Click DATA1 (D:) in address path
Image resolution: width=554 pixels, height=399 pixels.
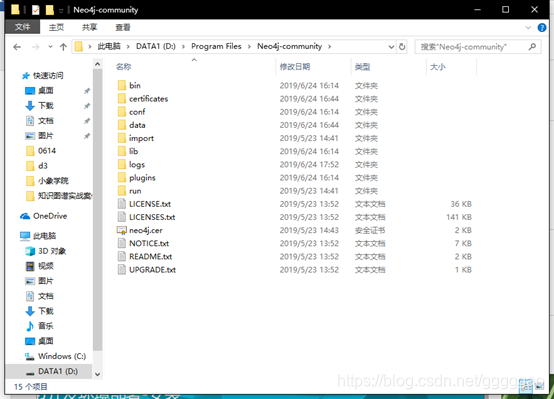coord(156,46)
